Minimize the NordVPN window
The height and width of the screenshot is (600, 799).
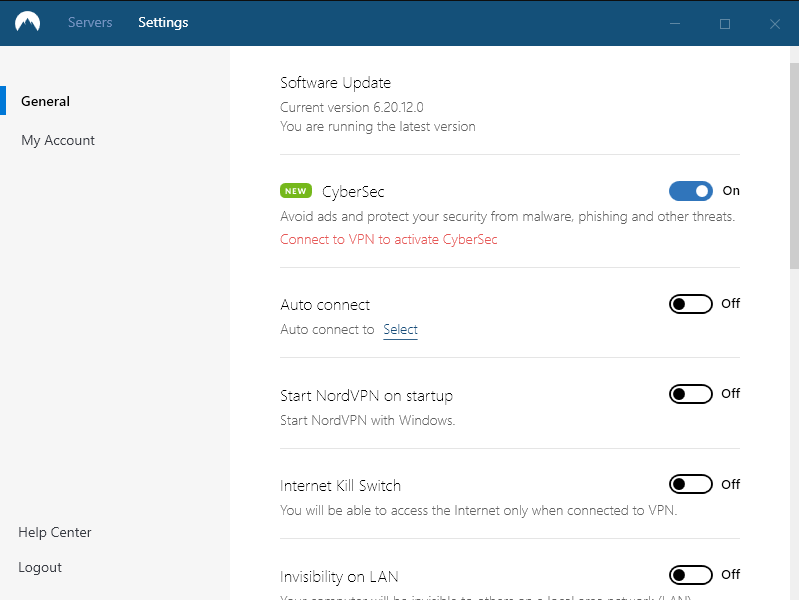coord(675,23)
